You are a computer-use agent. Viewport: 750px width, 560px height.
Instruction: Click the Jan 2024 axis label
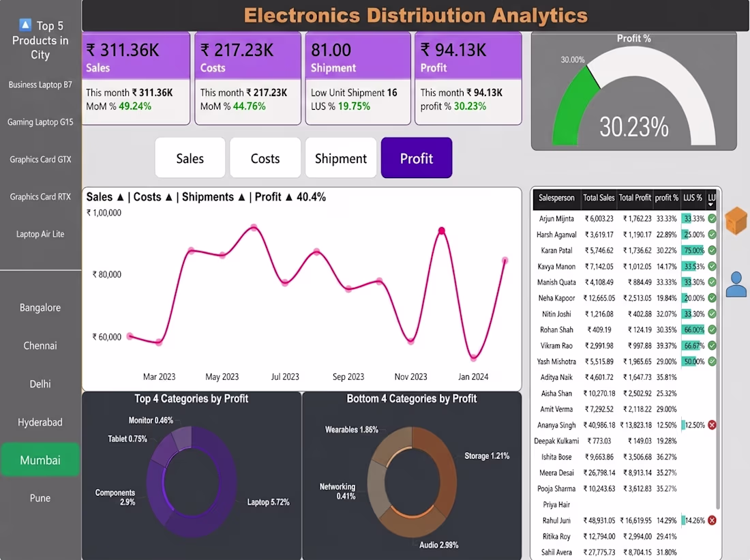(473, 377)
